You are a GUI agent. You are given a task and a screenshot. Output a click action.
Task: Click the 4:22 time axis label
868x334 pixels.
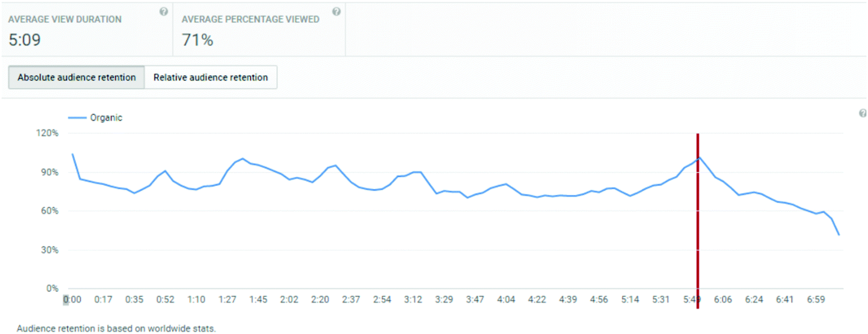537,299
